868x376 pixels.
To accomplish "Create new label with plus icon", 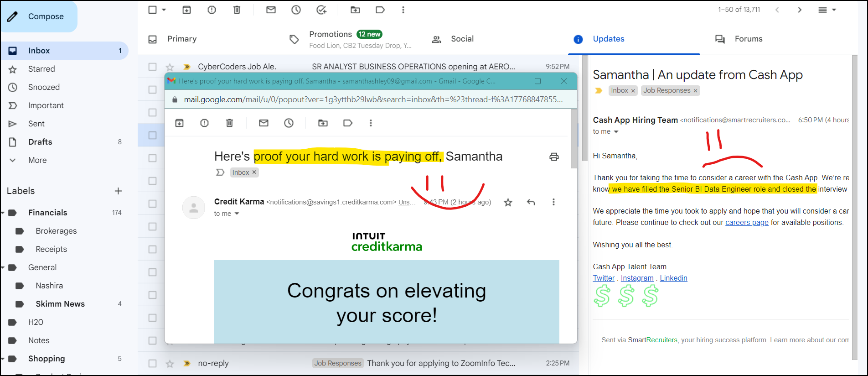I will [118, 191].
